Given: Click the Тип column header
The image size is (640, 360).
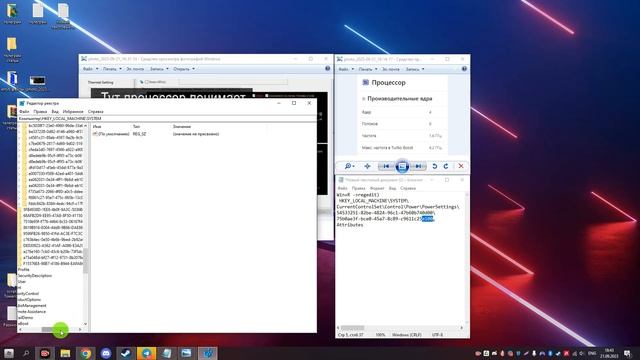Looking at the screenshot, I should click(136, 127).
